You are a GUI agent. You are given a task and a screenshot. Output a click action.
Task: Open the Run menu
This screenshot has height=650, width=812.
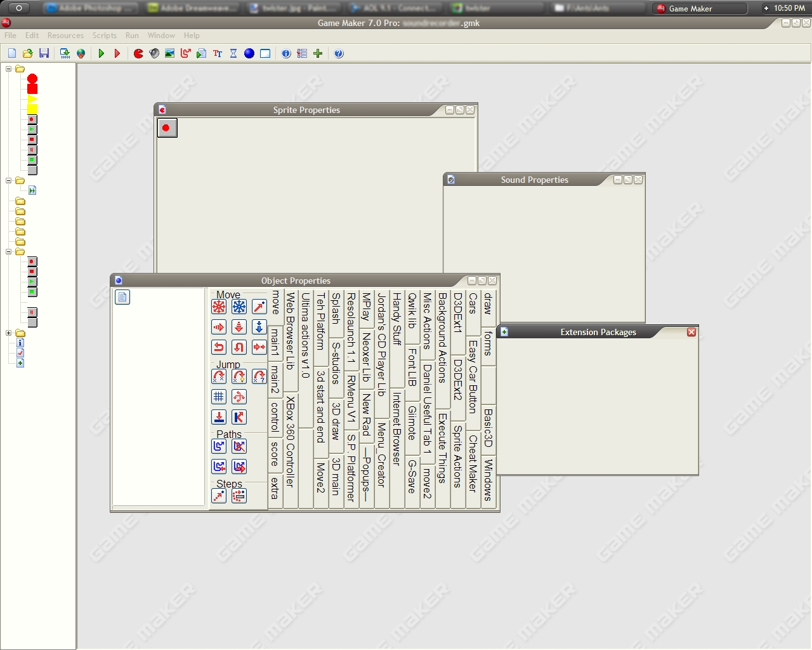pos(132,36)
